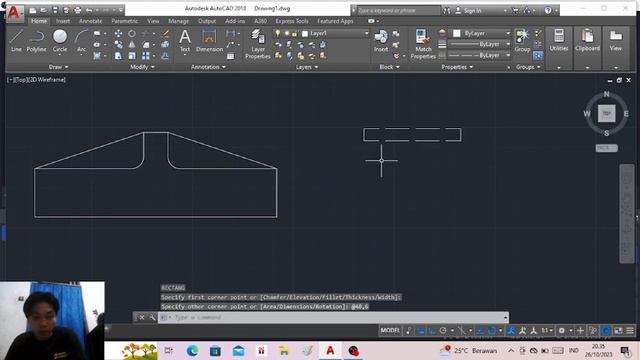Click the Rotate tool in Modify panel
640x360 pixels.
pyautogui.click(x=132, y=33)
